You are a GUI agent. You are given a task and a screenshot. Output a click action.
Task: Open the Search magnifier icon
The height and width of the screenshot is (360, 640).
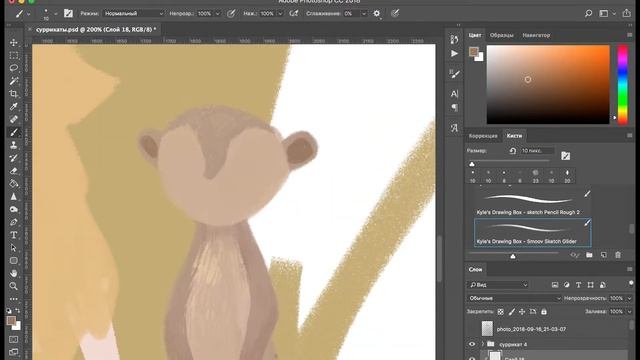coord(588,13)
